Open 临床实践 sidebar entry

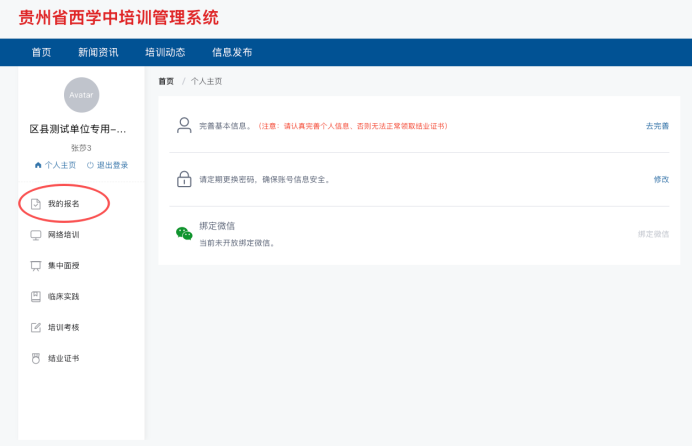point(64,296)
